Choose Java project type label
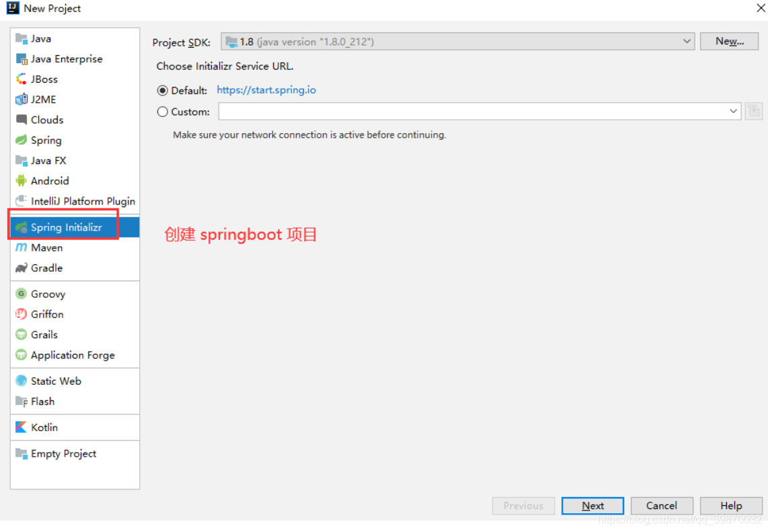The image size is (768, 532). click(x=41, y=39)
